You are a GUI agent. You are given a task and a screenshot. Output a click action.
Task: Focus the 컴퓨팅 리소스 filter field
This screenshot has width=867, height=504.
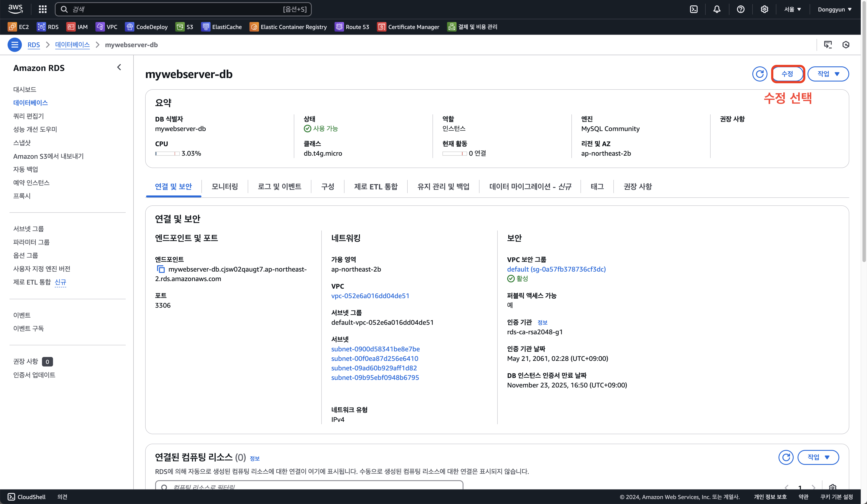(309, 485)
